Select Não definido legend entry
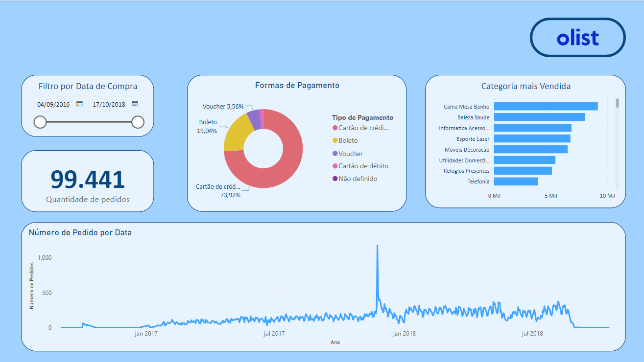The height and width of the screenshot is (362, 644). [355, 179]
